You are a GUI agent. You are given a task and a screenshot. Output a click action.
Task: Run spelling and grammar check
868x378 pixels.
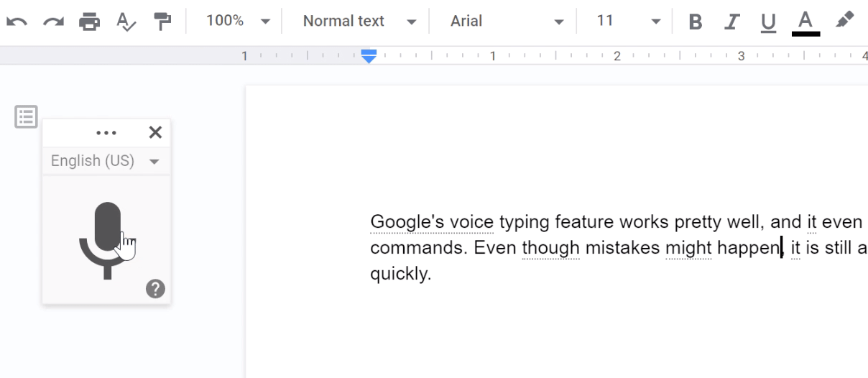[126, 22]
